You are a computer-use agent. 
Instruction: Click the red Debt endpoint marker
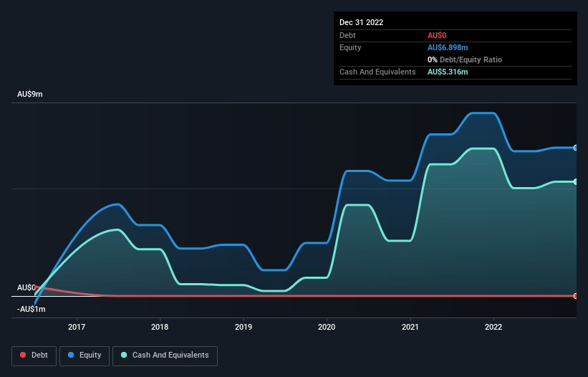pyautogui.click(x=576, y=296)
